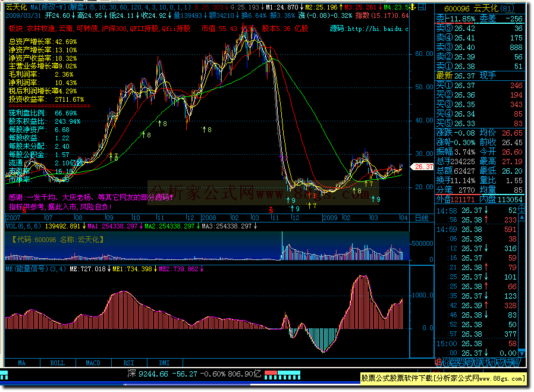Select the 卖① 26.38 ask row
Image resolution: width=534 pixels, height=392 pixels.
479,67
